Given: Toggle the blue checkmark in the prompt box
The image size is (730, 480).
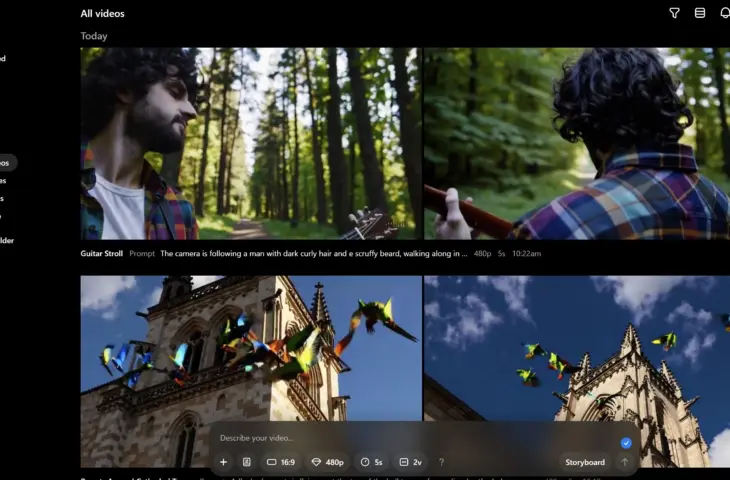Looking at the screenshot, I should [626, 442].
